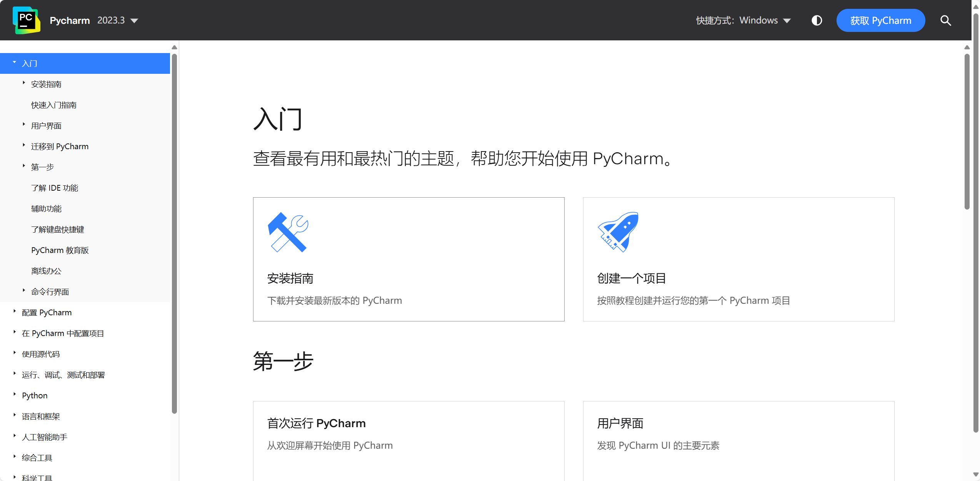Click the PyCharm PC logo icon

pos(26,20)
